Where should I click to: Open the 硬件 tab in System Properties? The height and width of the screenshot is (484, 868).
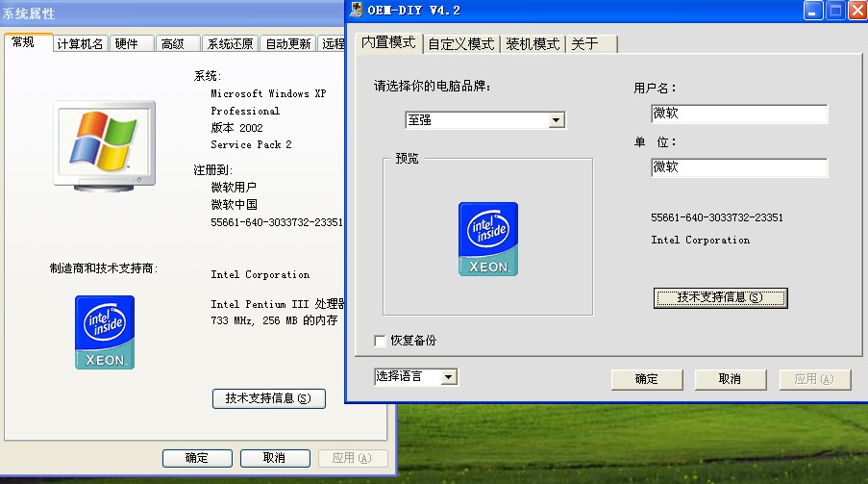pos(132,44)
